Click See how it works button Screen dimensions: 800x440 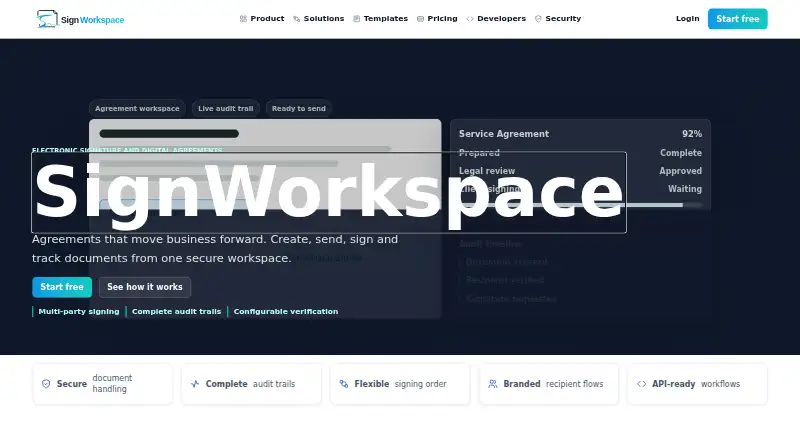pos(145,287)
